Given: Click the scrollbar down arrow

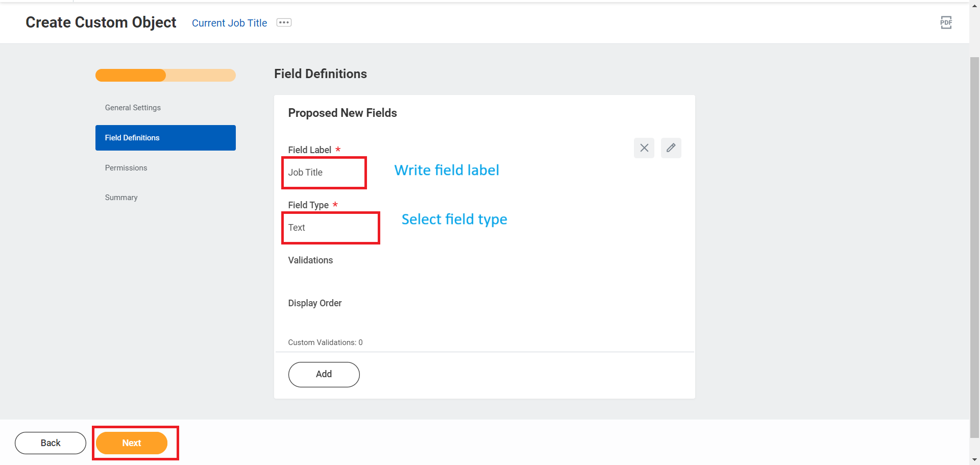Looking at the screenshot, I should (x=974, y=460).
